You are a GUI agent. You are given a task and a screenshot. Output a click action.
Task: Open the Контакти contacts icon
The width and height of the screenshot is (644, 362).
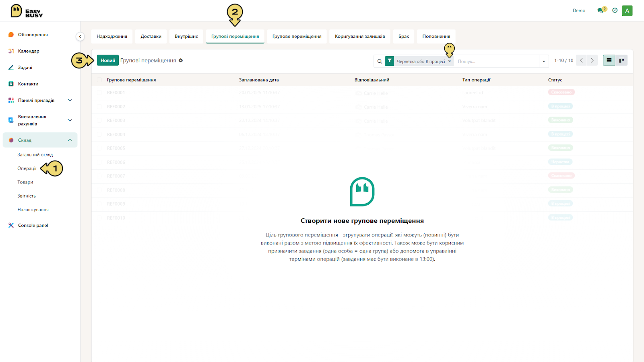11,84
